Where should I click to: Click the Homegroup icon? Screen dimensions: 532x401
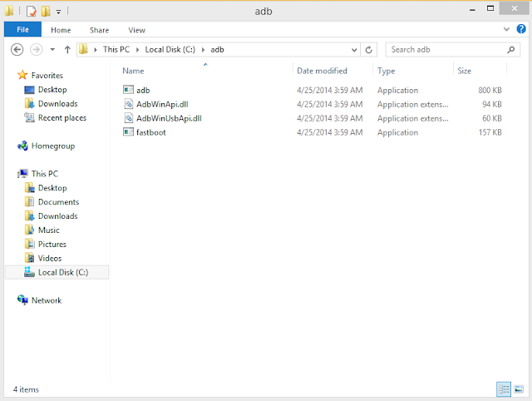coord(22,146)
